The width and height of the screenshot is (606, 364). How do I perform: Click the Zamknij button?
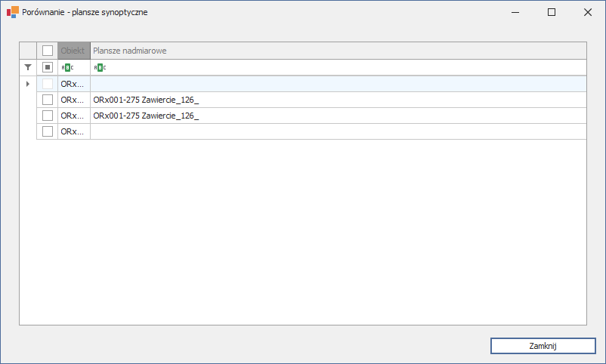543,346
